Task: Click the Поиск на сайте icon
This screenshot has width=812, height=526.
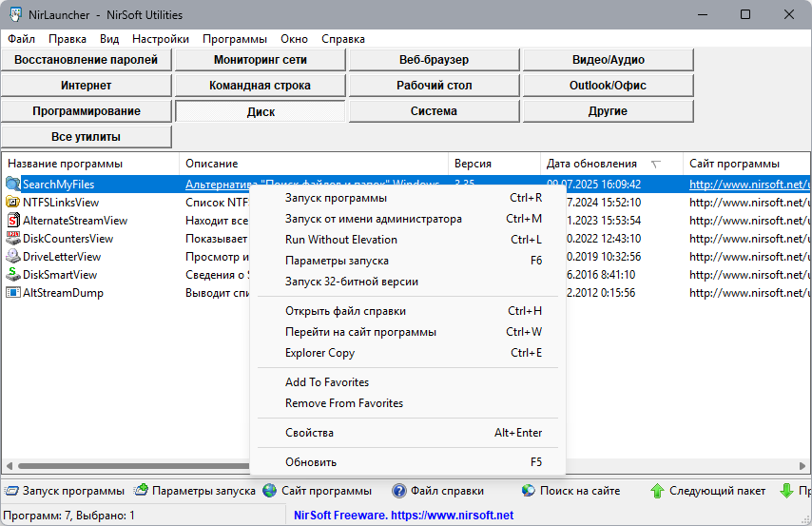Action: (x=529, y=490)
